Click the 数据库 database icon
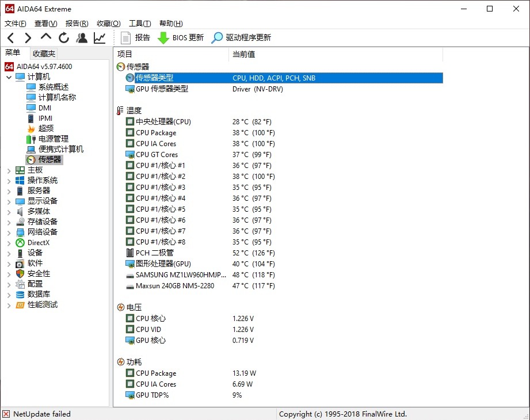Viewport: 530px width, 420px height. coord(20,295)
